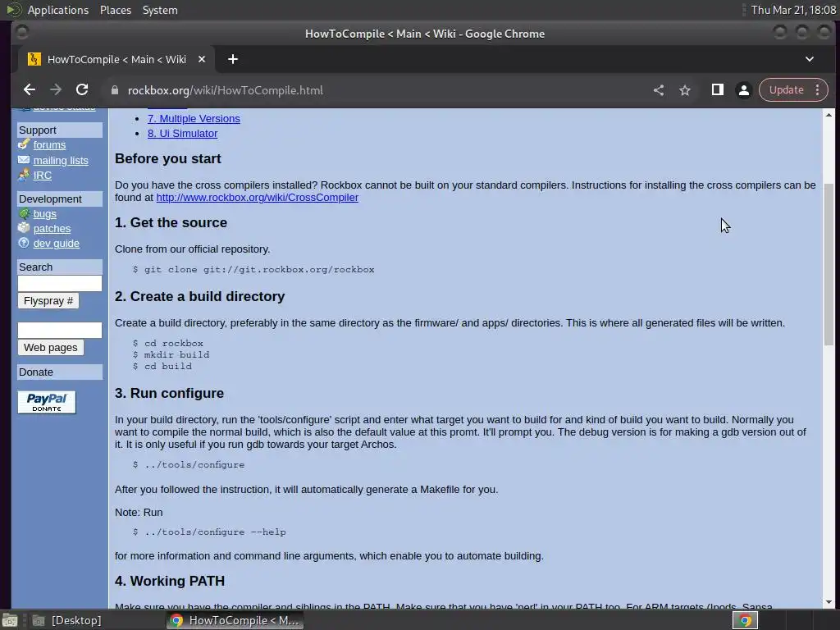The height and width of the screenshot is (630, 840).
Task: Click the forums pencil icon in sidebar
Action: tap(24, 144)
